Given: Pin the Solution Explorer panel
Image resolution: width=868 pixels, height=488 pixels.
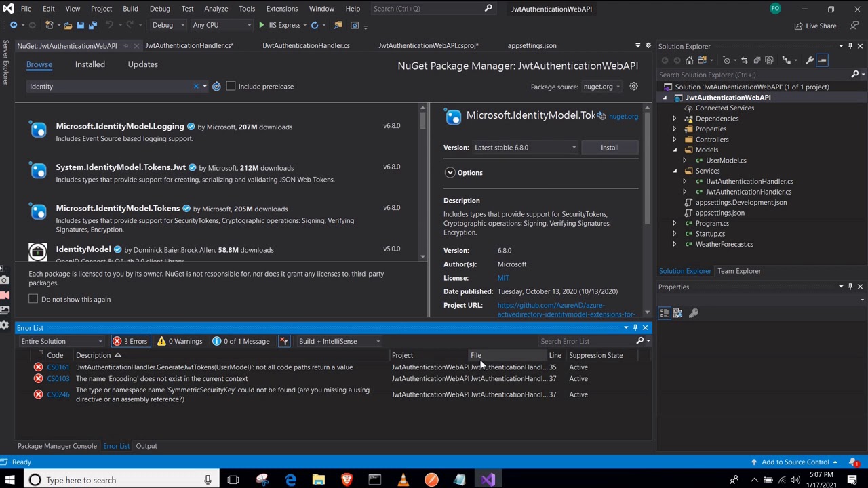Looking at the screenshot, I should 850,46.
